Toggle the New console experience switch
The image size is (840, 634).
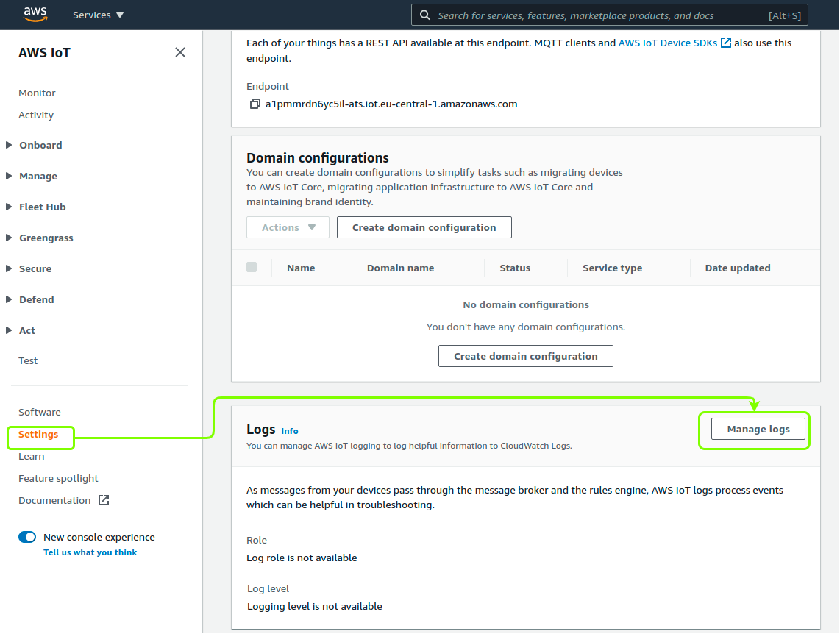(x=27, y=537)
